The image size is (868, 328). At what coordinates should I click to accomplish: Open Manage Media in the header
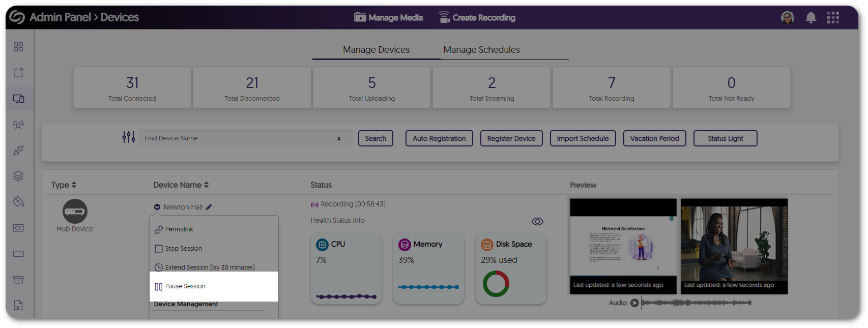tap(389, 17)
